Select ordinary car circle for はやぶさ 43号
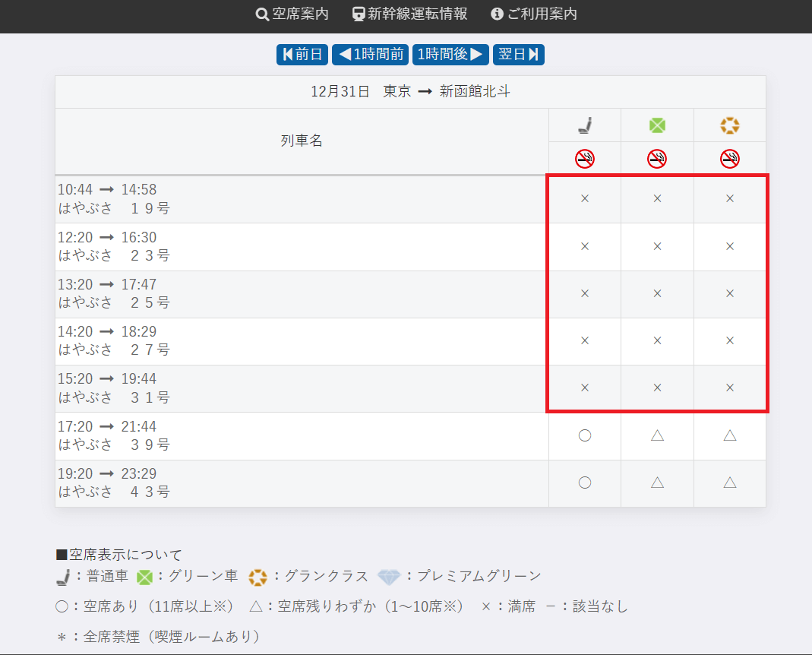This screenshot has width=812, height=655. 584,483
